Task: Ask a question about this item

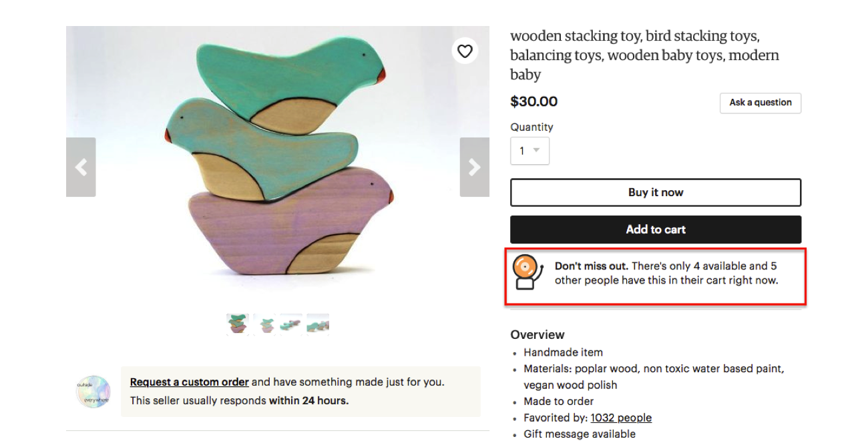Action: click(761, 103)
